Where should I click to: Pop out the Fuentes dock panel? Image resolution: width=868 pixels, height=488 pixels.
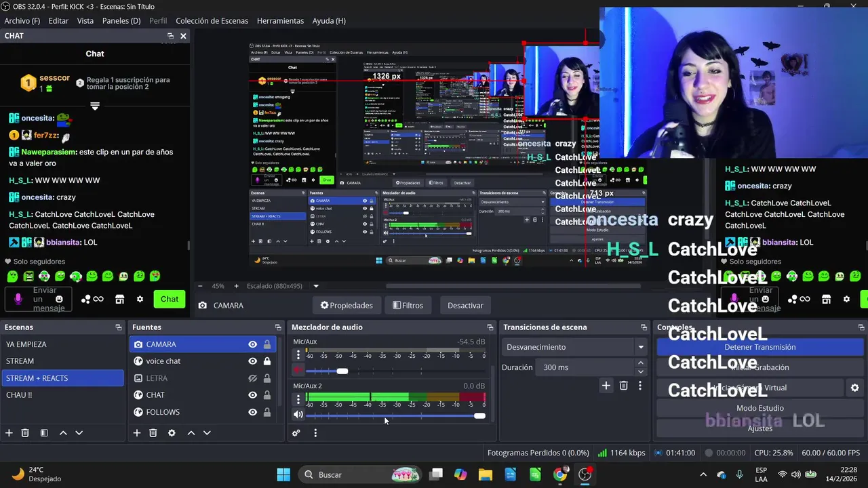coord(278,327)
